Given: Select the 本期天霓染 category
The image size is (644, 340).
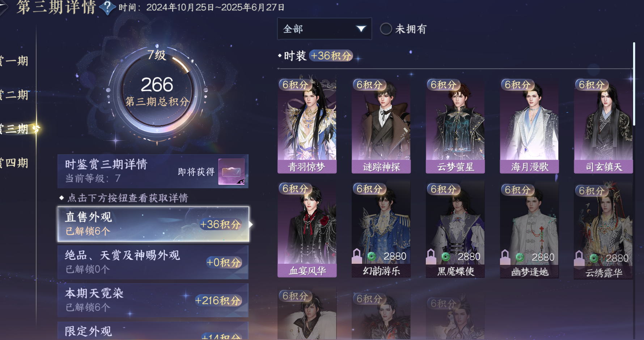Looking at the screenshot, I should point(153,300).
